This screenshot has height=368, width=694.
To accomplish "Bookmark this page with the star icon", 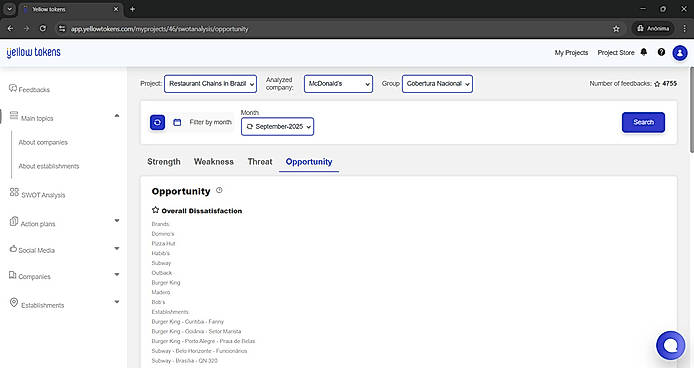I will pyautogui.click(x=616, y=29).
